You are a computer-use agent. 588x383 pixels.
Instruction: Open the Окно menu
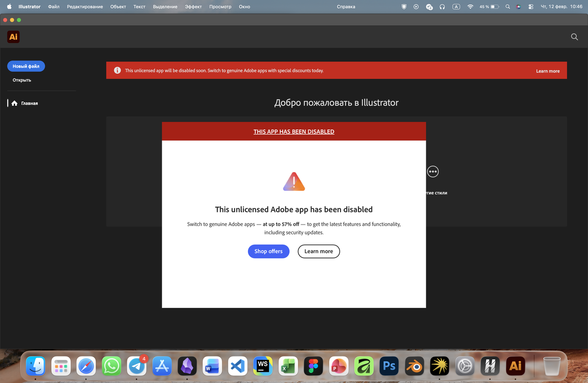pyautogui.click(x=245, y=7)
